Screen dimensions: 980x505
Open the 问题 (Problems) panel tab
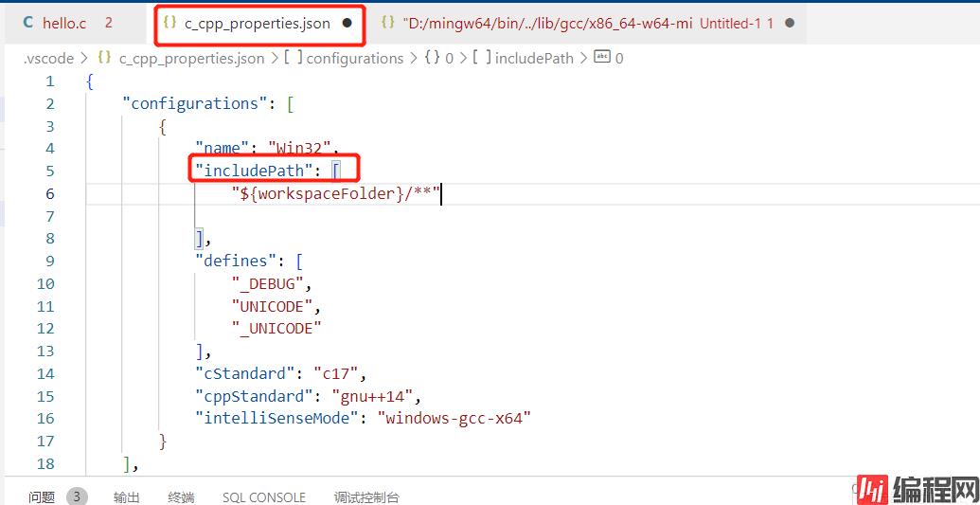pos(42,496)
